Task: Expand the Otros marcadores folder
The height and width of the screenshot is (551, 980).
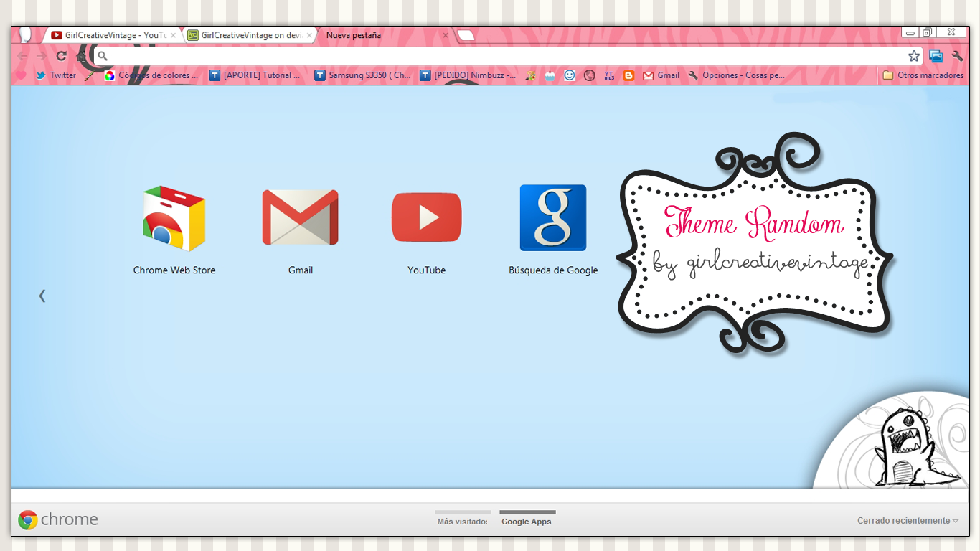Action: 923,75
